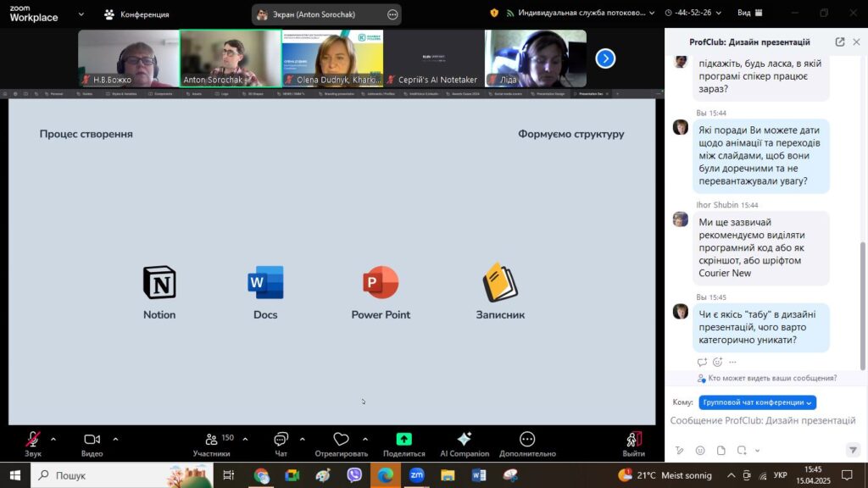Click the Пошук taskbar search box
Viewport: 868px width, 488px height.
pyautogui.click(x=122, y=475)
